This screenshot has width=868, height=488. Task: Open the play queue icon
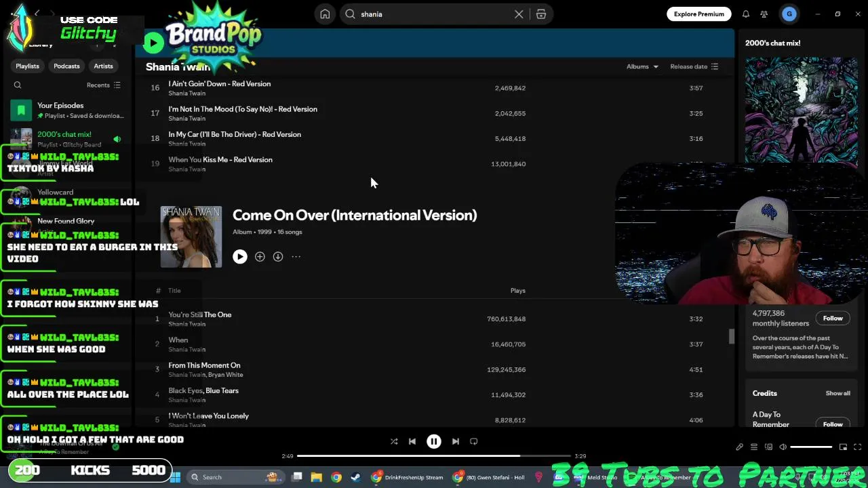click(754, 447)
